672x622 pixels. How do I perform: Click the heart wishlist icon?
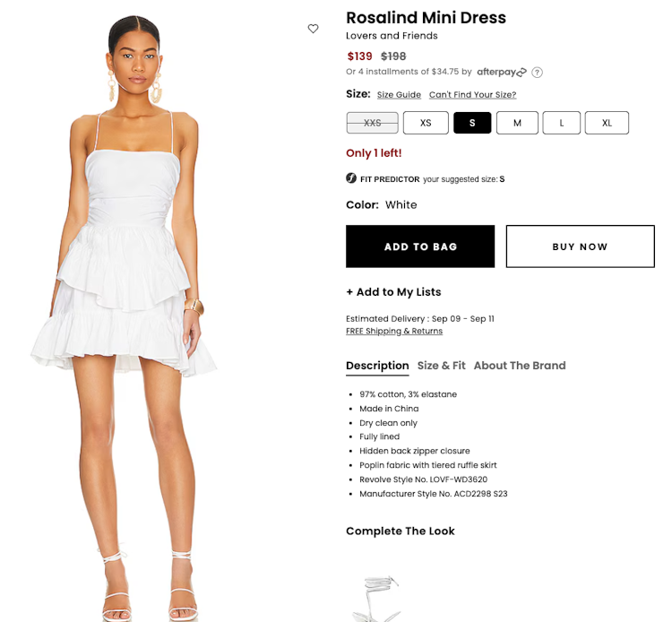314,29
